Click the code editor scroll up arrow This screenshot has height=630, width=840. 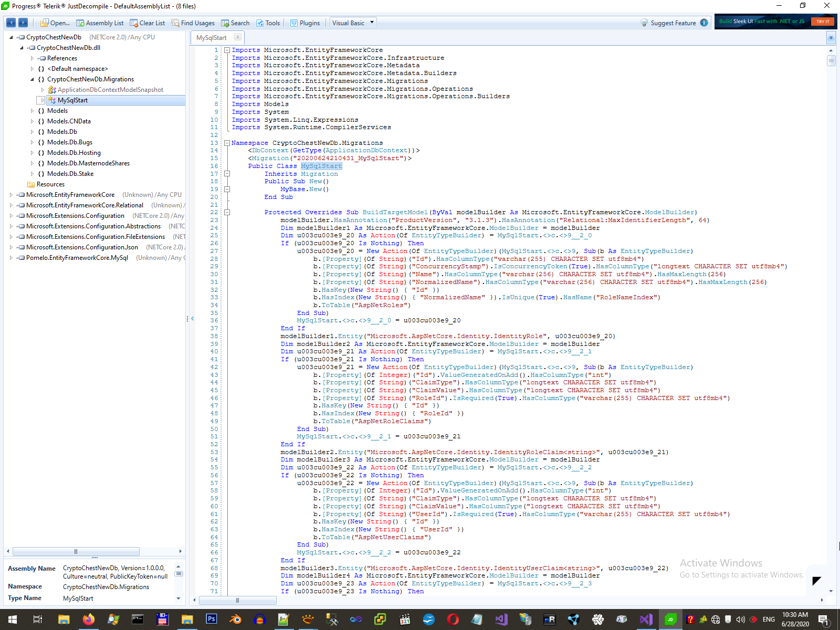(x=831, y=51)
